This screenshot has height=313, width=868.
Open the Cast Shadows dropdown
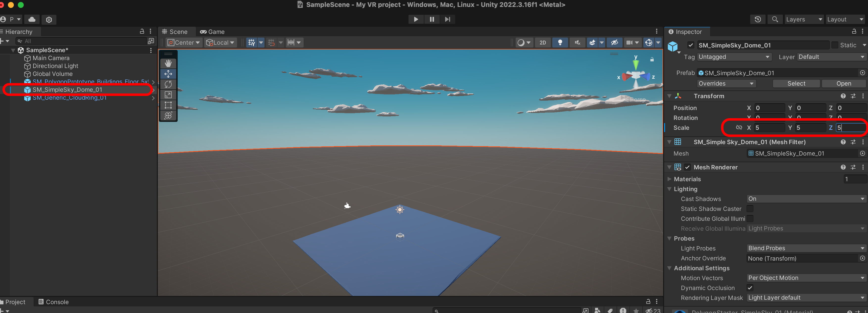coord(806,199)
